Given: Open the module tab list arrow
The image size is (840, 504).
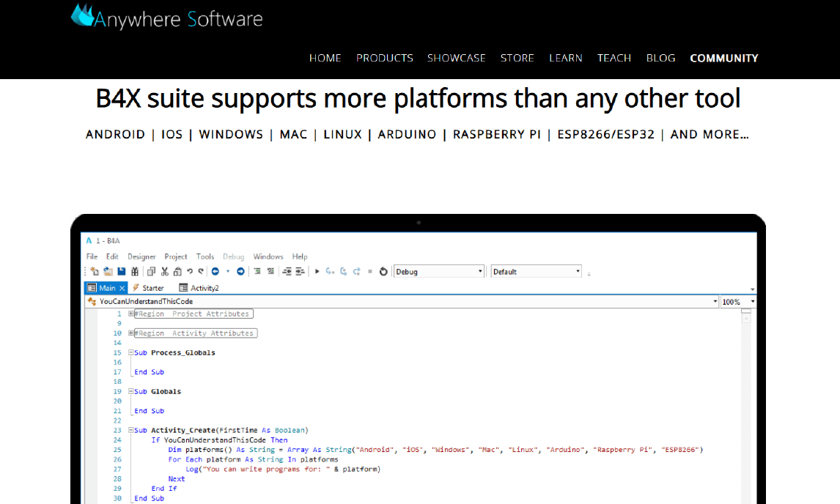Looking at the screenshot, I should 753,289.
